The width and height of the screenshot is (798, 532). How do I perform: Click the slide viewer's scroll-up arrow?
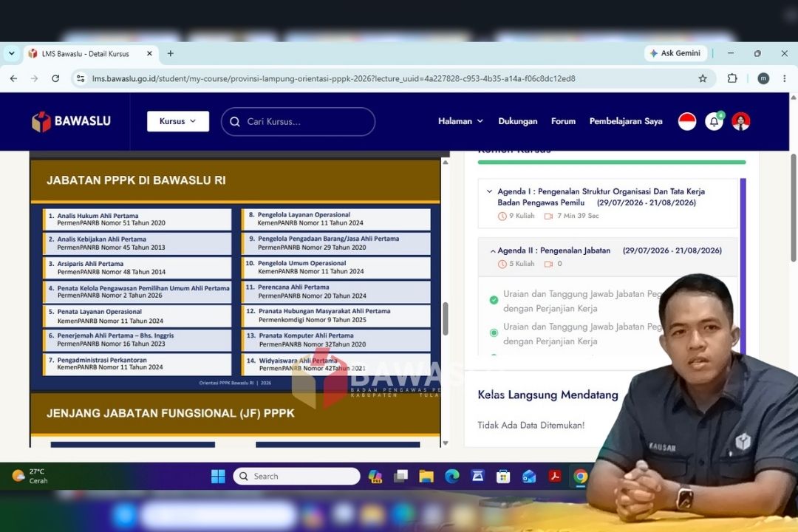coord(446,163)
